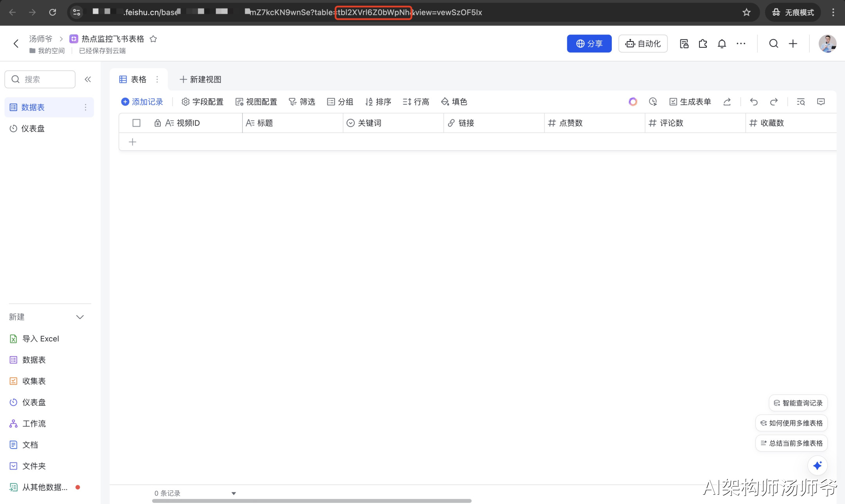Select the row header checkbox

[136, 123]
